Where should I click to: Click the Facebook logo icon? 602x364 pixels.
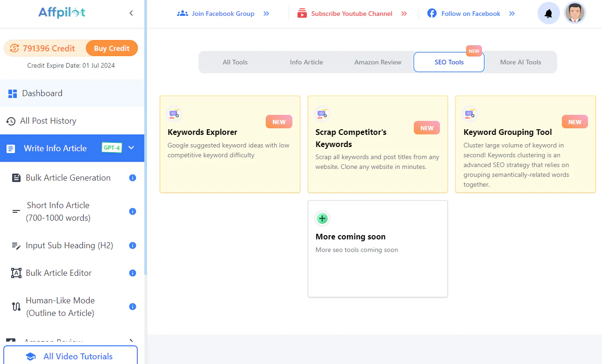click(432, 14)
